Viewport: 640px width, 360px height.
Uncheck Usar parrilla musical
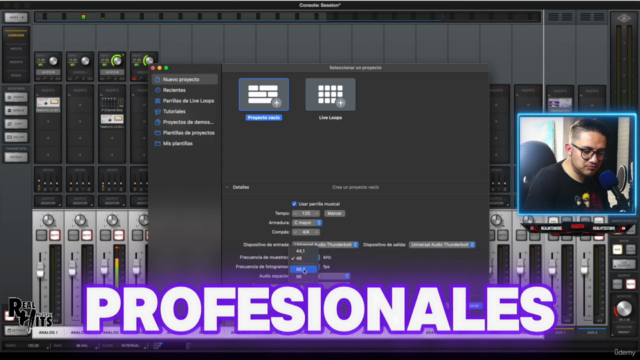coord(294,204)
